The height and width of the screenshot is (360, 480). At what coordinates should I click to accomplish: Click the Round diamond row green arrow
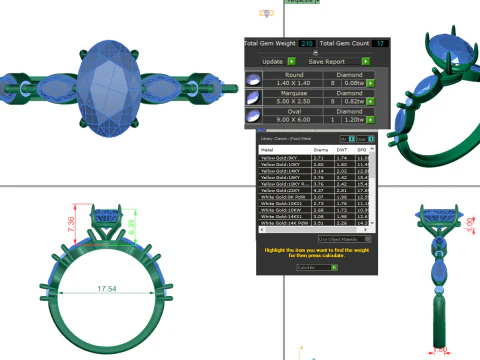(x=370, y=83)
